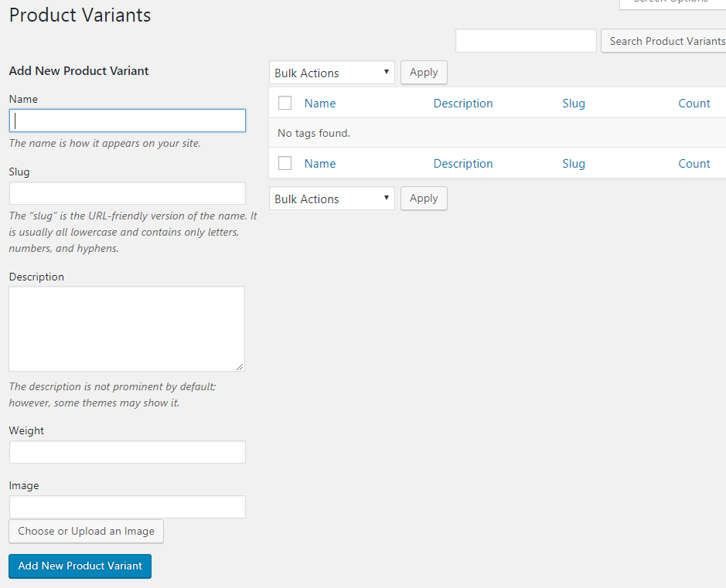The height and width of the screenshot is (588, 726).
Task: Click the bottom Apply button
Action: tap(424, 199)
